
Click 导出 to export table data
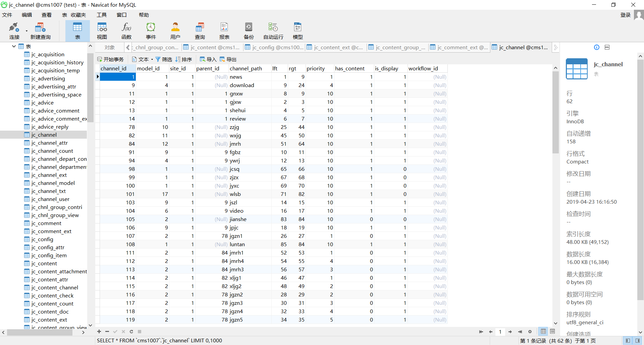coord(228,59)
